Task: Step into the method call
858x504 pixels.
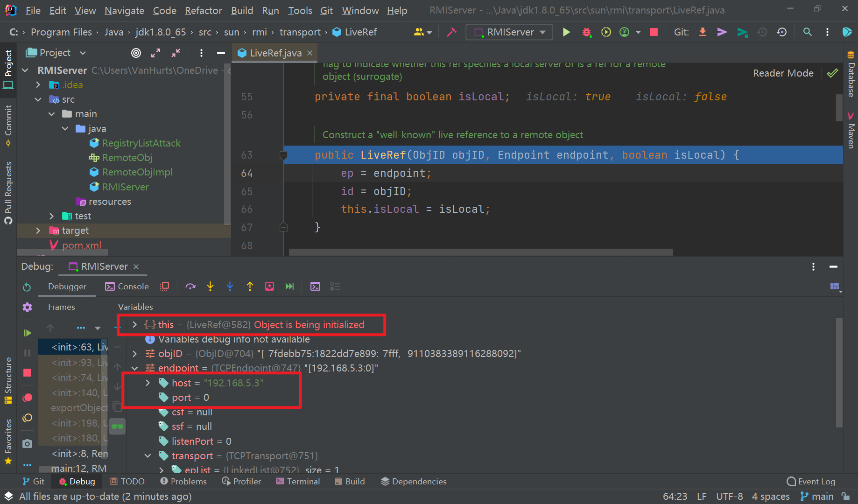Action: 210,286
